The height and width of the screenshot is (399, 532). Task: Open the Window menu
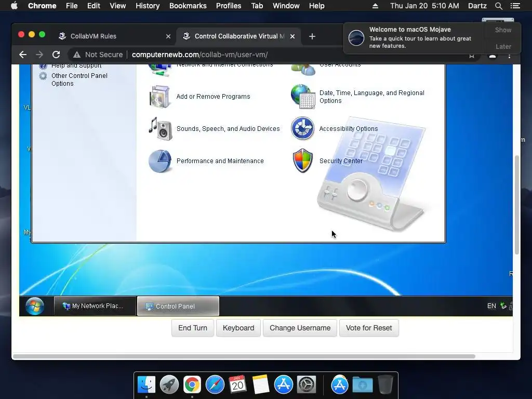pos(286,6)
